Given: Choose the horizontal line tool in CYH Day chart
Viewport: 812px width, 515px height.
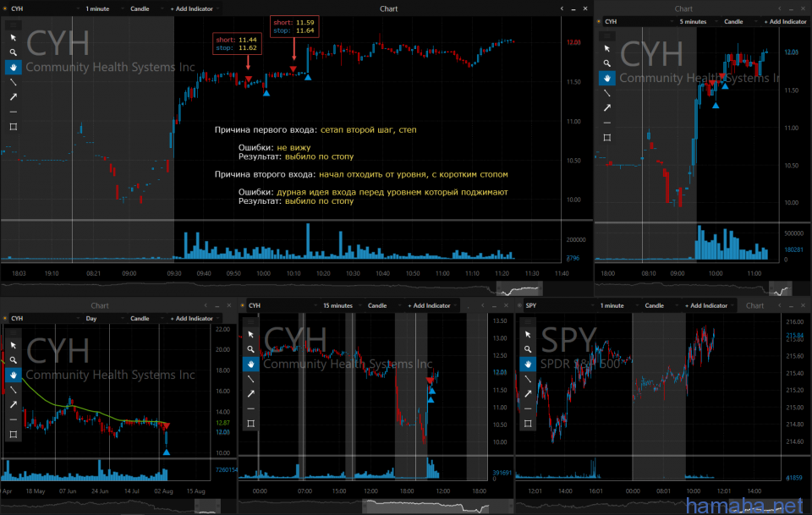Looking at the screenshot, I should (x=14, y=419).
